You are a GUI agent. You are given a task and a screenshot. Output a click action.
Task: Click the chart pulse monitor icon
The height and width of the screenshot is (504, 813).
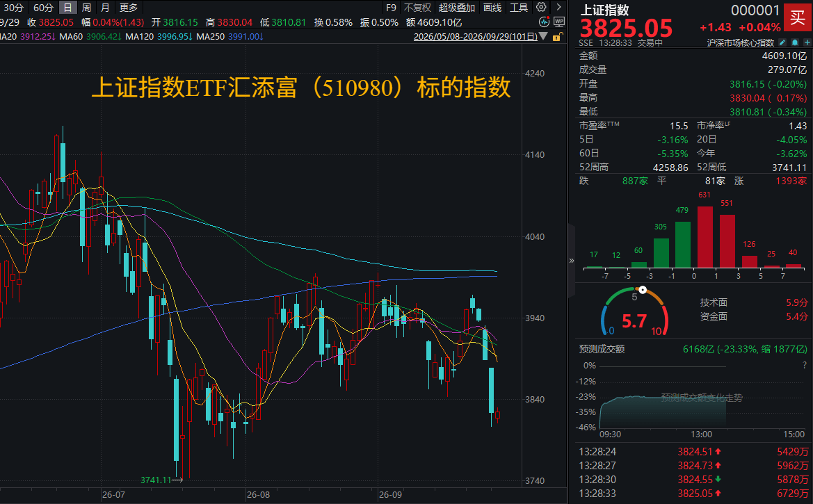click(x=544, y=22)
